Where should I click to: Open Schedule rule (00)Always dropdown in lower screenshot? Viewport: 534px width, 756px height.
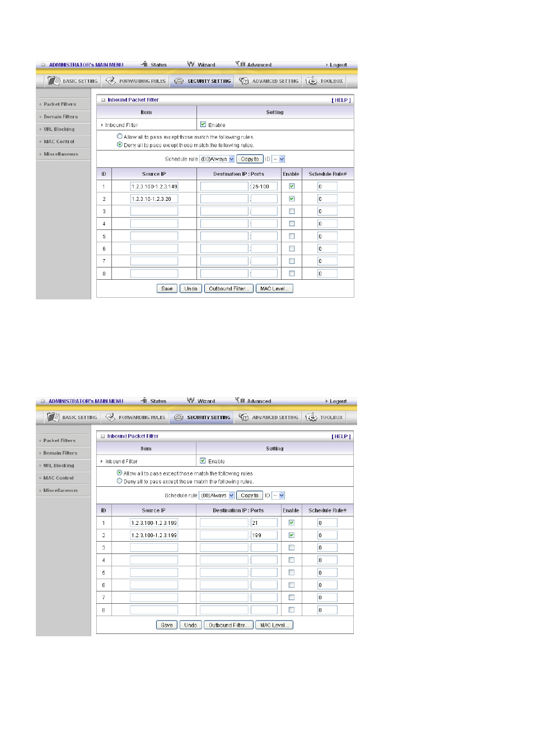pyautogui.click(x=217, y=495)
